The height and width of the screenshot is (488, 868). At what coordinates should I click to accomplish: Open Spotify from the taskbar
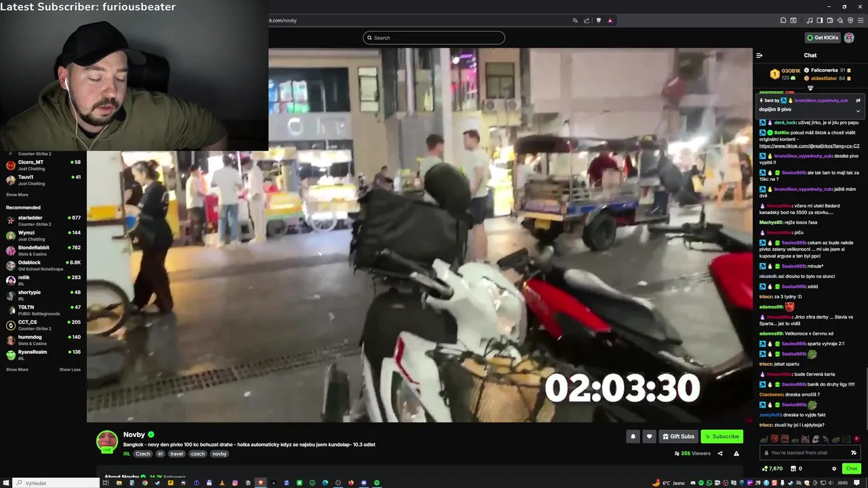coord(377,483)
